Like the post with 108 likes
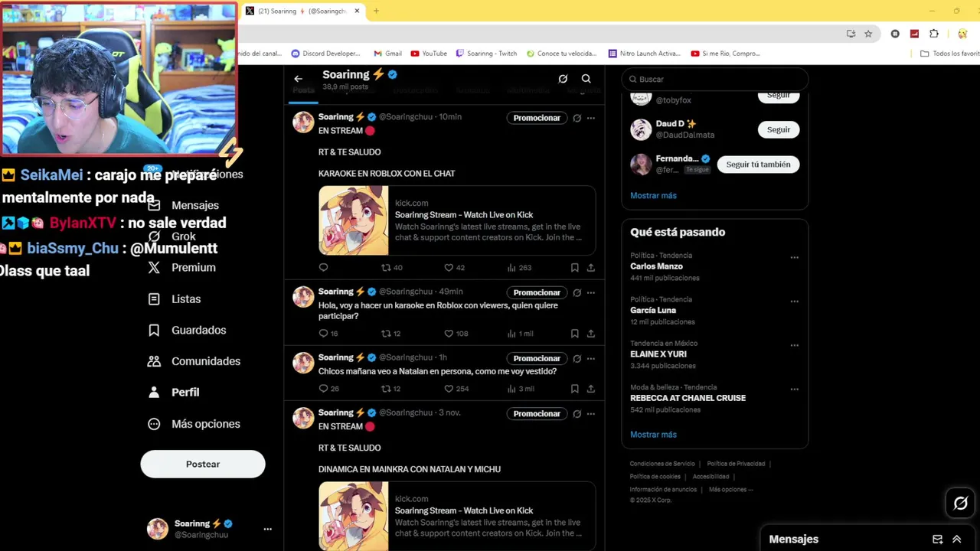This screenshot has width=980, height=551. 456,334
